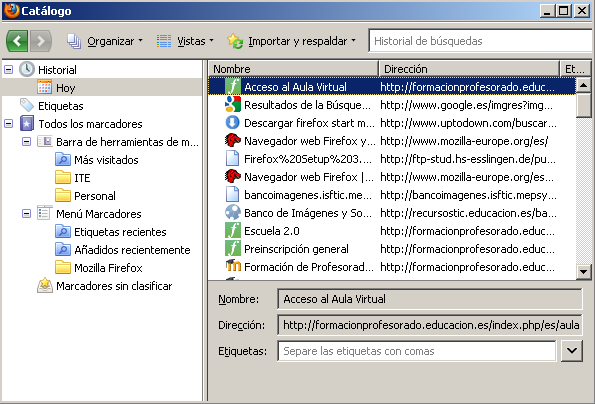Open the Vistas menu
595x404 pixels.
pos(185,41)
